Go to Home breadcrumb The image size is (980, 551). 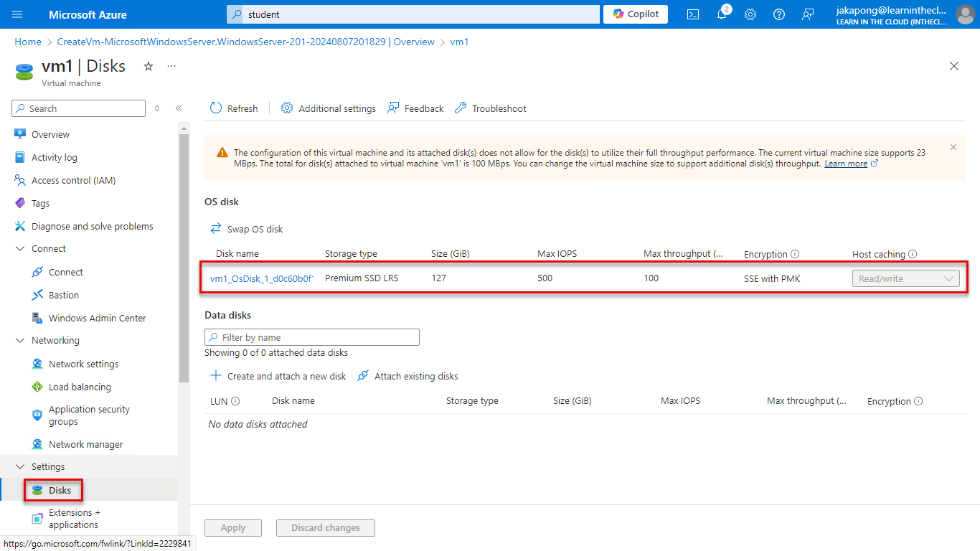[x=28, y=42]
